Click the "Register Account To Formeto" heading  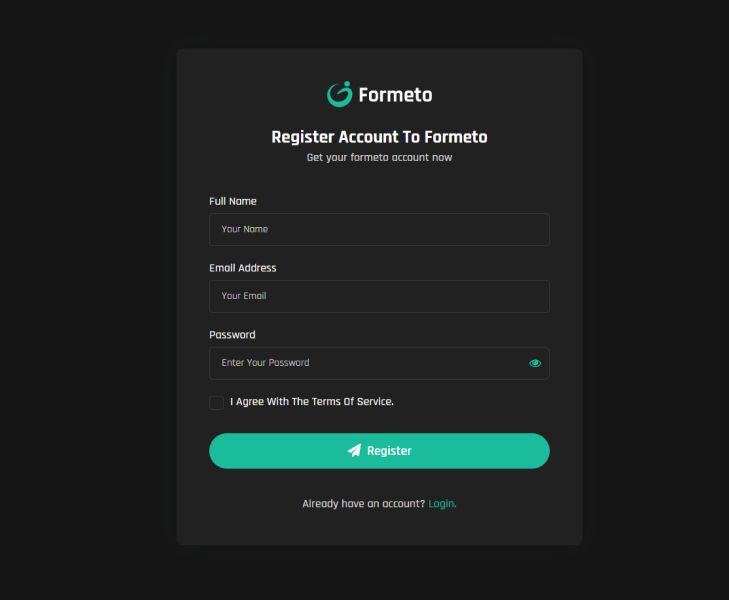tap(379, 137)
